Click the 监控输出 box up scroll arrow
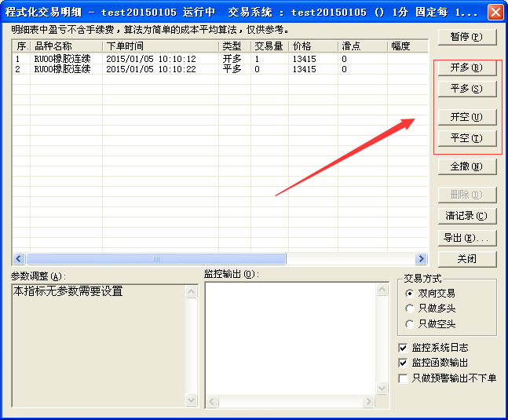The image size is (508, 420). 382,289
